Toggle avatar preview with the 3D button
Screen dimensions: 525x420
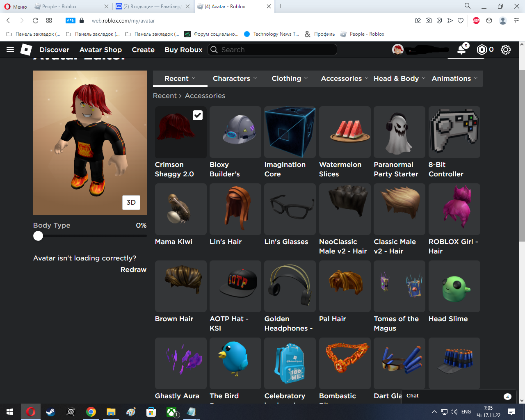131,202
